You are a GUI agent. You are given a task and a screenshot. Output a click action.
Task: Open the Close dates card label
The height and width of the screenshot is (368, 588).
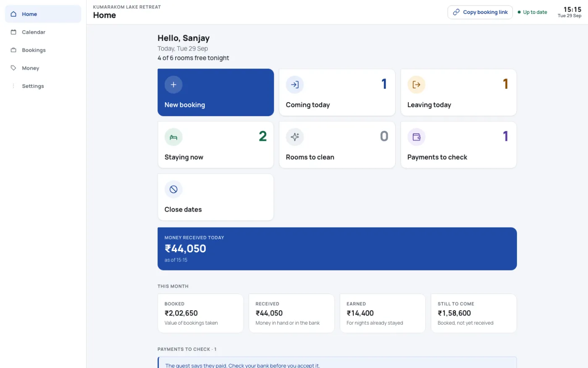183,209
